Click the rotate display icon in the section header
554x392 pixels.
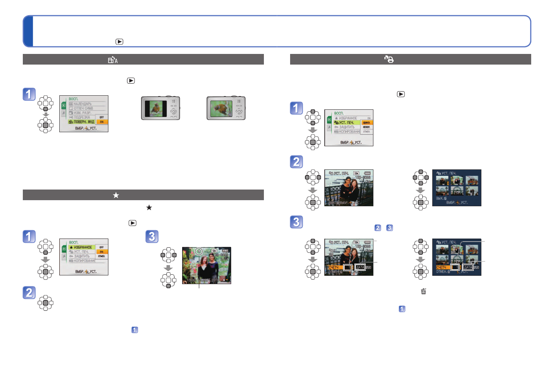point(113,60)
